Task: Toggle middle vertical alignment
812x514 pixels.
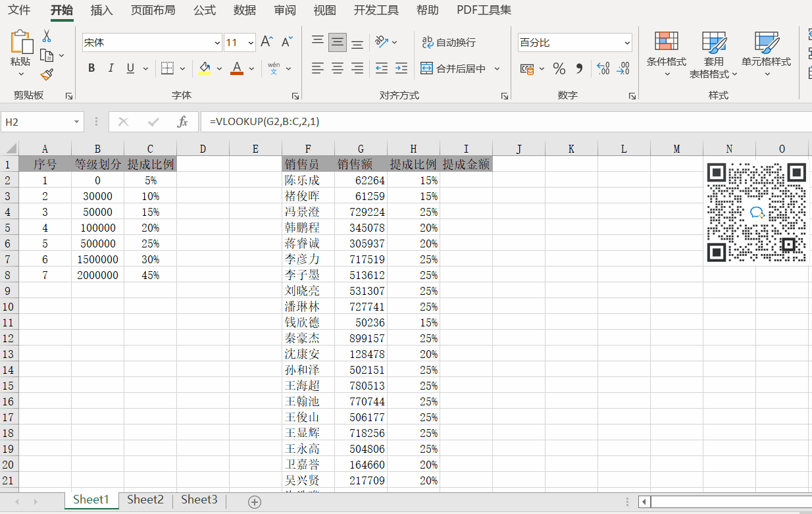Action: tap(338, 42)
